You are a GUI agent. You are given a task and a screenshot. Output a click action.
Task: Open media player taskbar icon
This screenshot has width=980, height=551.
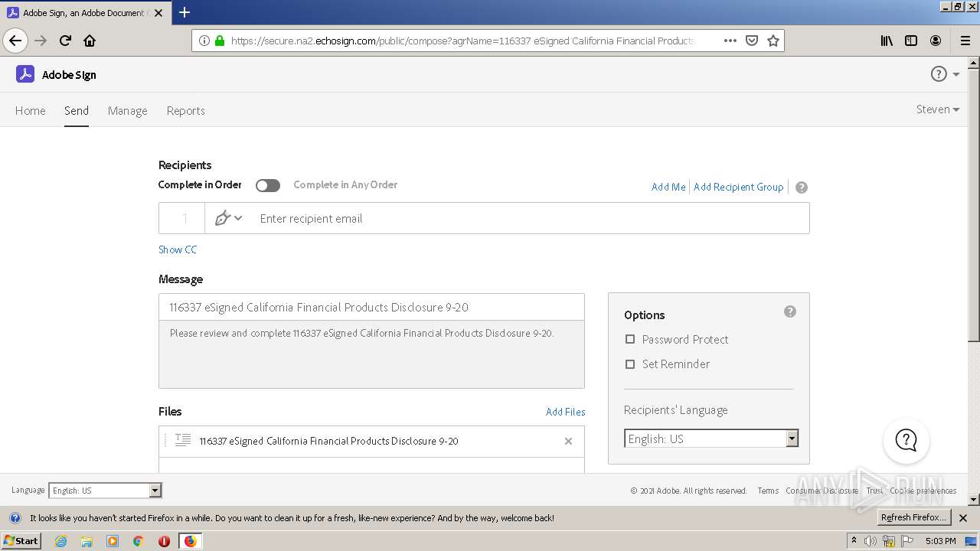click(113, 541)
